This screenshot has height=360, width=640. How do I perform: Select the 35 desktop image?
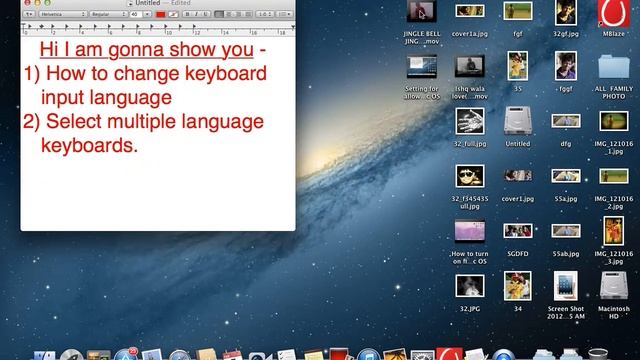[518, 71]
